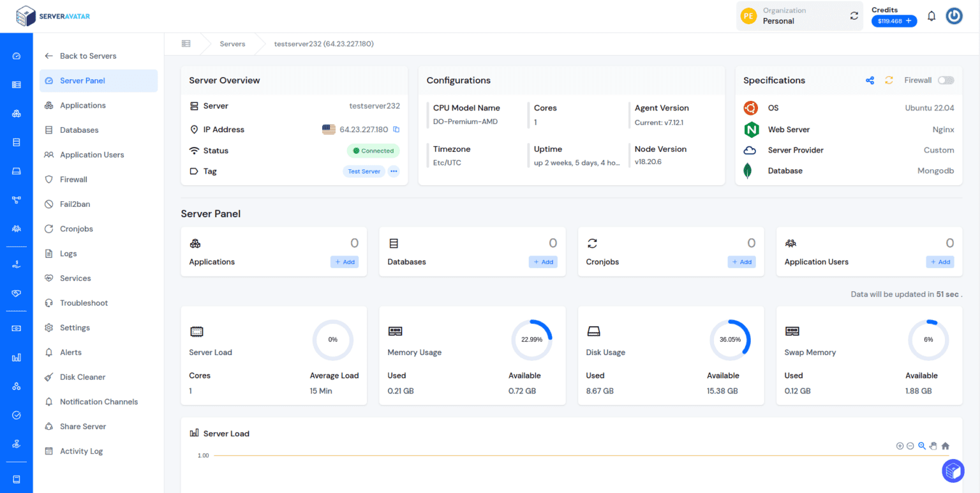This screenshot has height=493, width=980.
Task: Toggle the sidebar menu collapse icon
Action: [x=186, y=44]
